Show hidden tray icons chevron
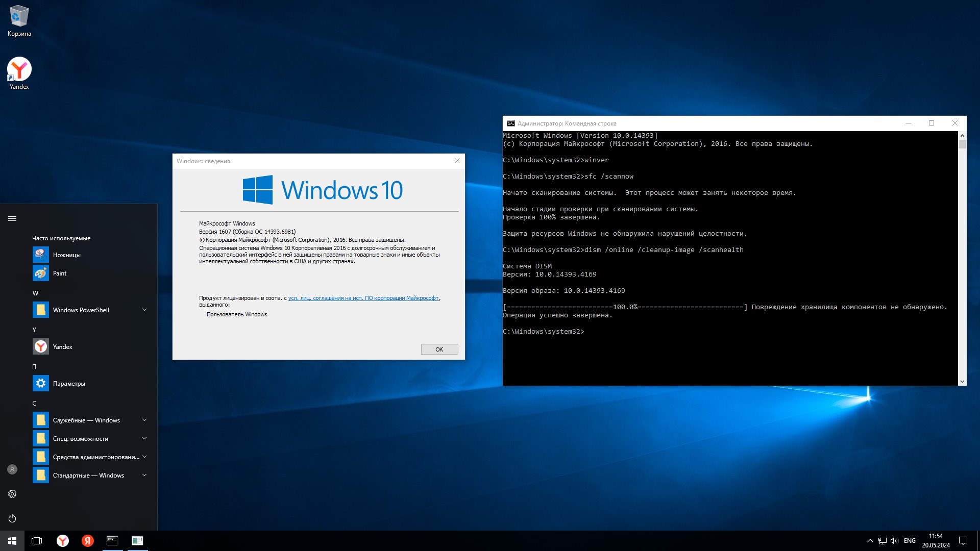980x551 pixels. (x=870, y=540)
